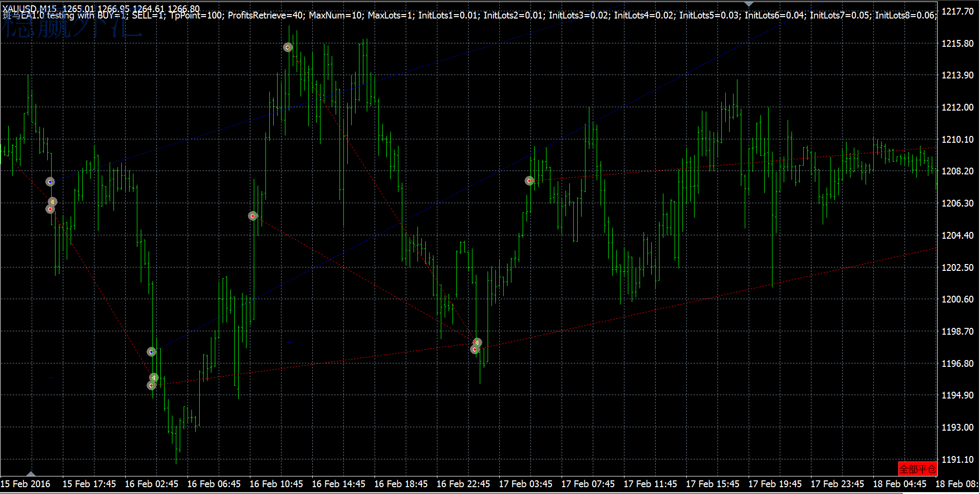The width and height of the screenshot is (980, 494).
Task: Click the gray triangle marker on the time axis
Action: click(31, 474)
